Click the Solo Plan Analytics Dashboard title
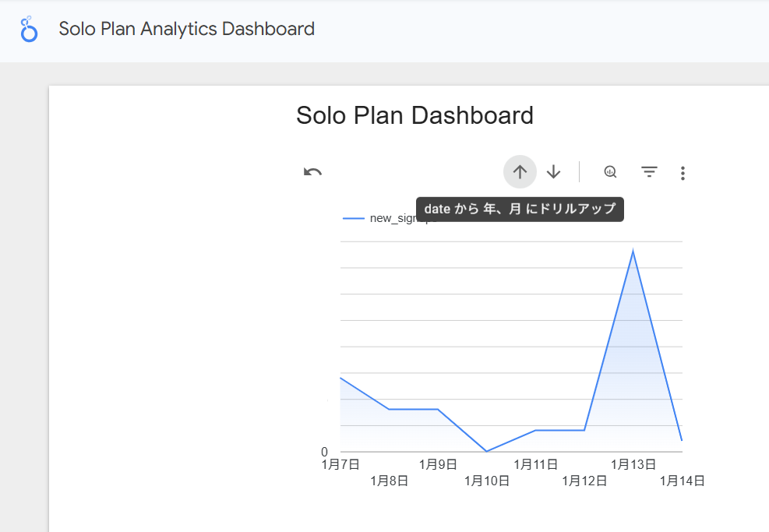This screenshot has height=532, width=769. [x=187, y=30]
